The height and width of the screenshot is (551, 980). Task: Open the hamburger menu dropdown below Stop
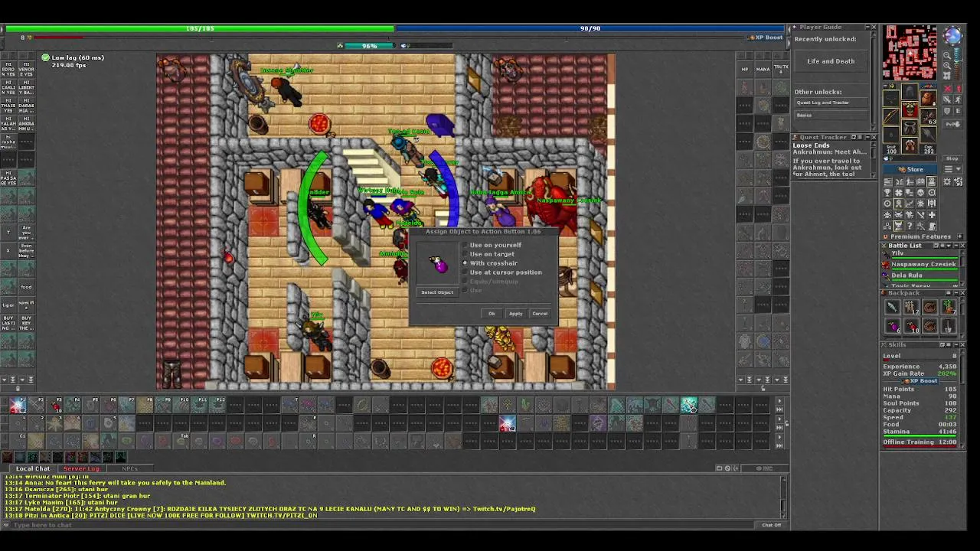(x=952, y=169)
